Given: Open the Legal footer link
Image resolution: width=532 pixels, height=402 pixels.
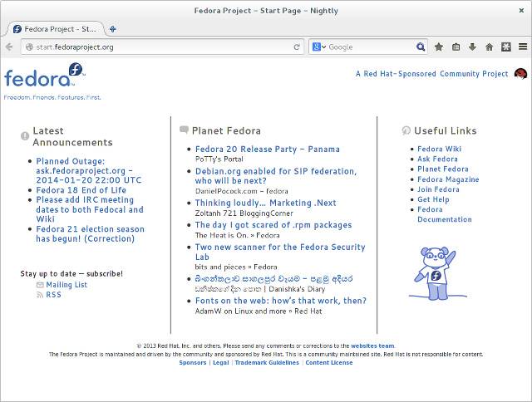Looking at the screenshot, I should coord(221,363).
